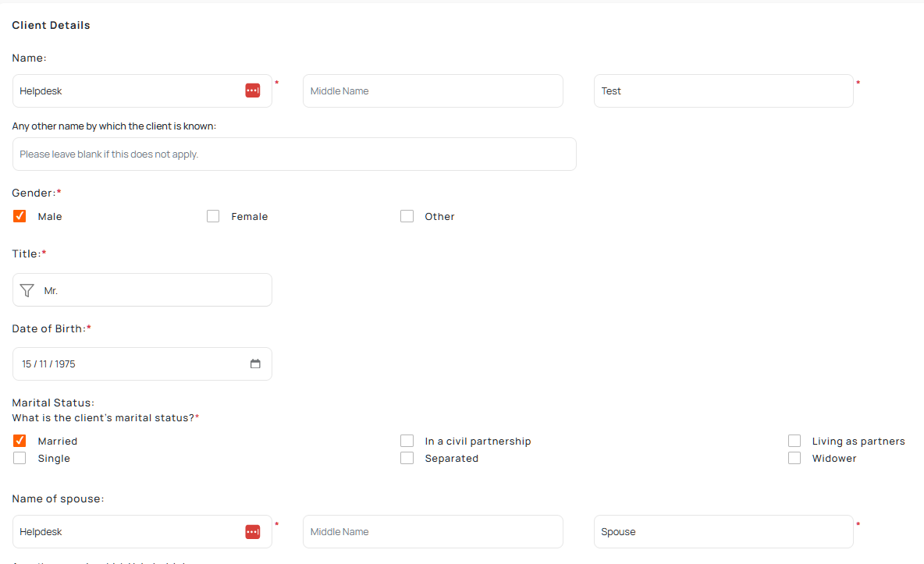Mark Separated as marital status
The image size is (924, 564).
[x=407, y=458]
